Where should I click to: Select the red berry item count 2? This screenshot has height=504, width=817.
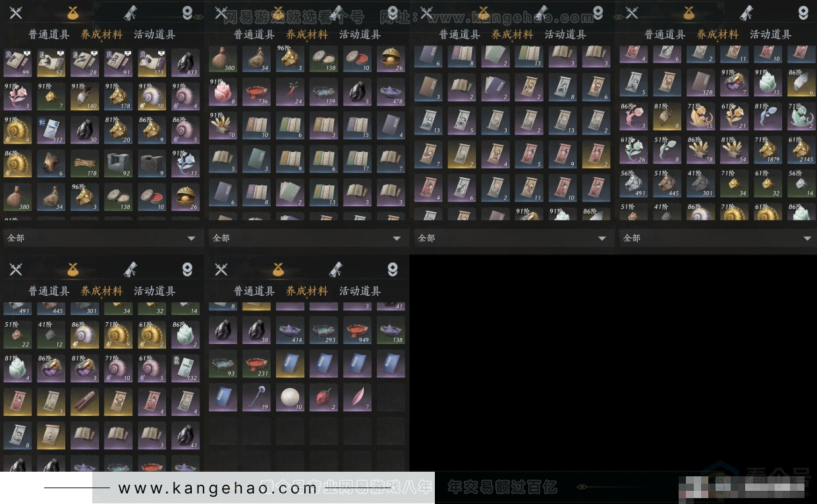coord(324,398)
